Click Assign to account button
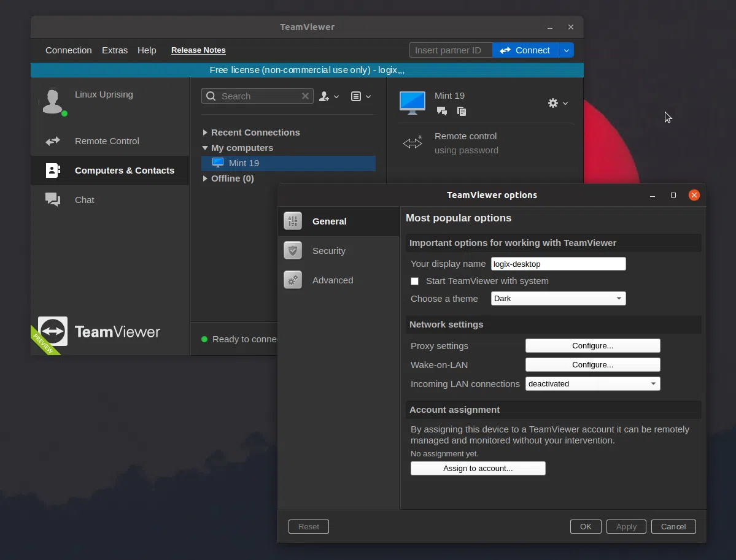Viewport: 736px width, 560px height. point(478,468)
